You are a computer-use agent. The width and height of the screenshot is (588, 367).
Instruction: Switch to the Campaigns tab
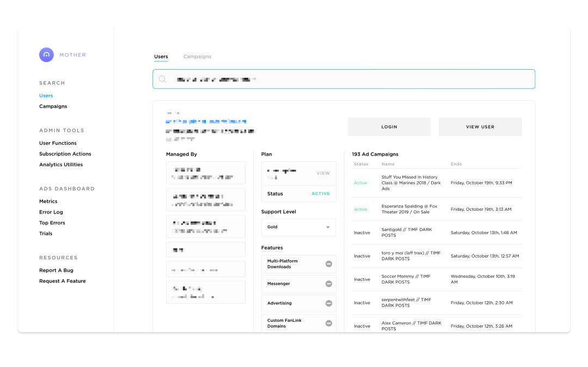click(x=197, y=57)
